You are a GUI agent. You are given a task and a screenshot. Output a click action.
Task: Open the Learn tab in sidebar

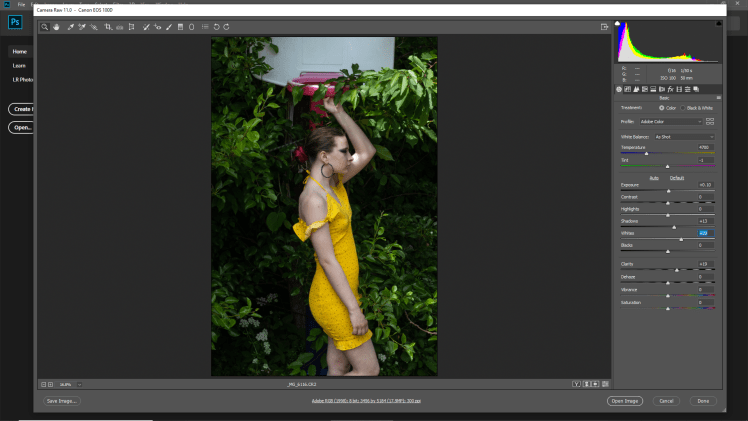tap(19, 65)
